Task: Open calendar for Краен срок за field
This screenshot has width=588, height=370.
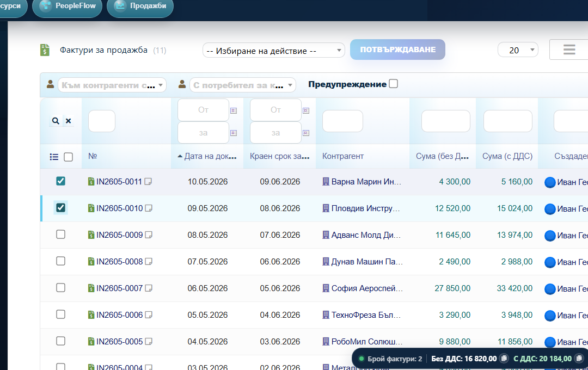Action: point(306,133)
